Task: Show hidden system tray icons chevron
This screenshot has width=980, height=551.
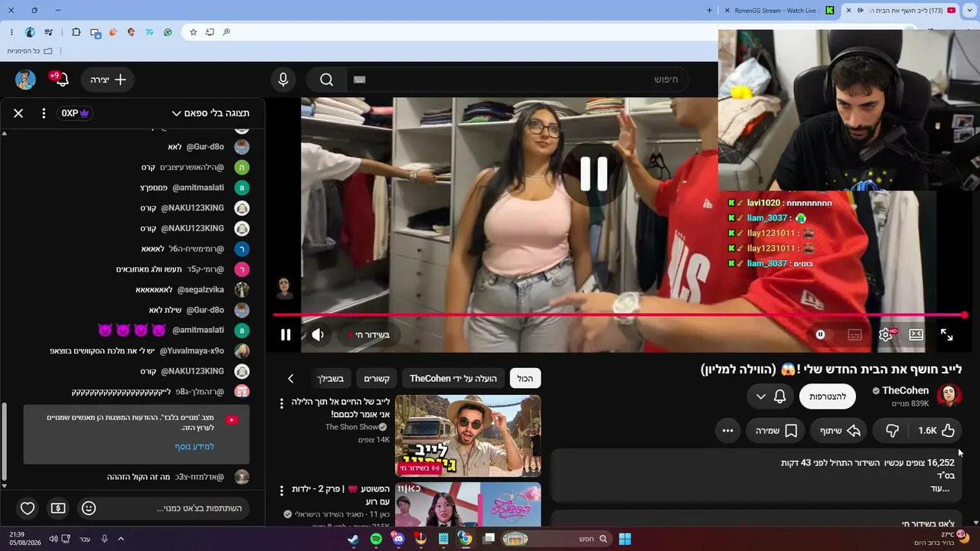Action: 121,539
